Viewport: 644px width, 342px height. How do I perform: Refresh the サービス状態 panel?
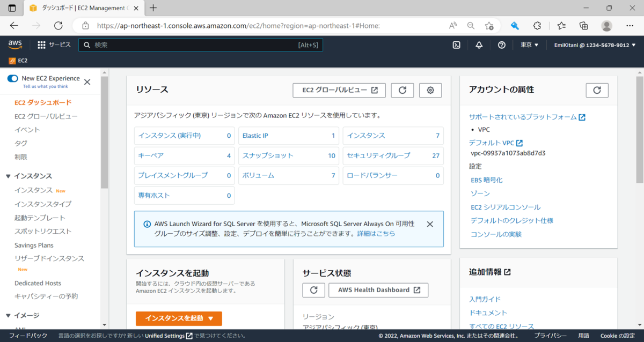coord(314,290)
